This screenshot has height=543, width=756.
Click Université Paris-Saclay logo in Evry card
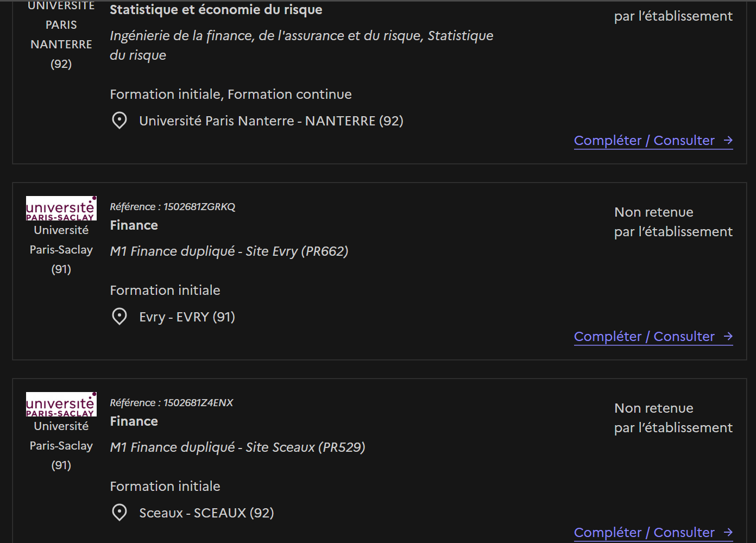click(x=61, y=209)
